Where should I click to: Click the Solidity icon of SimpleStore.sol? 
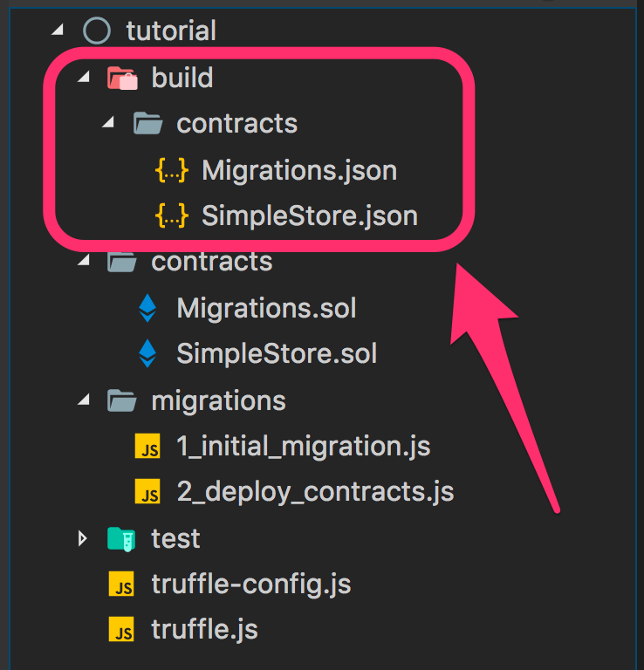(147, 353)
